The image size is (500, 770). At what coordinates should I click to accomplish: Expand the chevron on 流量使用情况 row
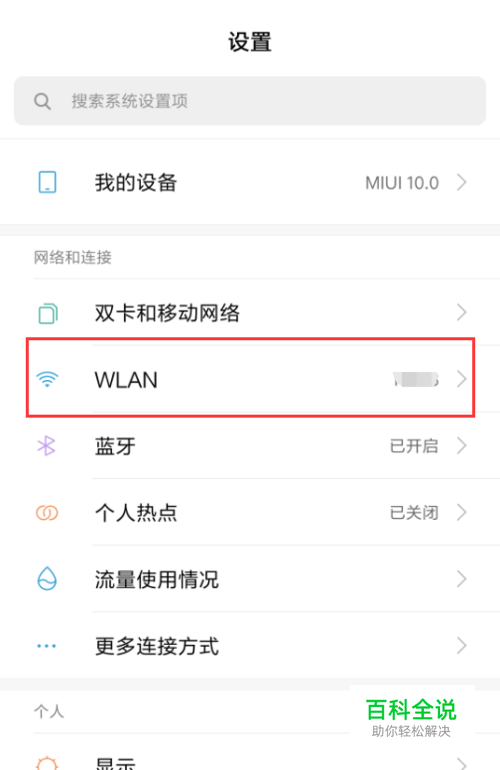coord(462,579)
